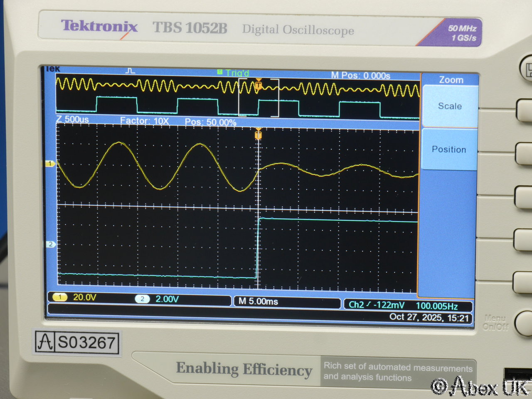The image size is (532, 399).
Task: Click the Ch2 -122mV trigger level readout
Action: pos(377,305)
